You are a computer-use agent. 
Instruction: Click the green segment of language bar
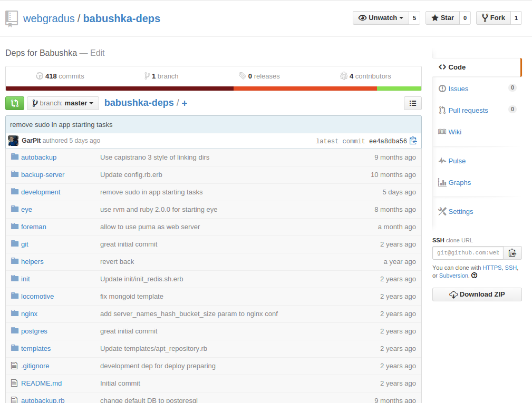pos(399,89)
